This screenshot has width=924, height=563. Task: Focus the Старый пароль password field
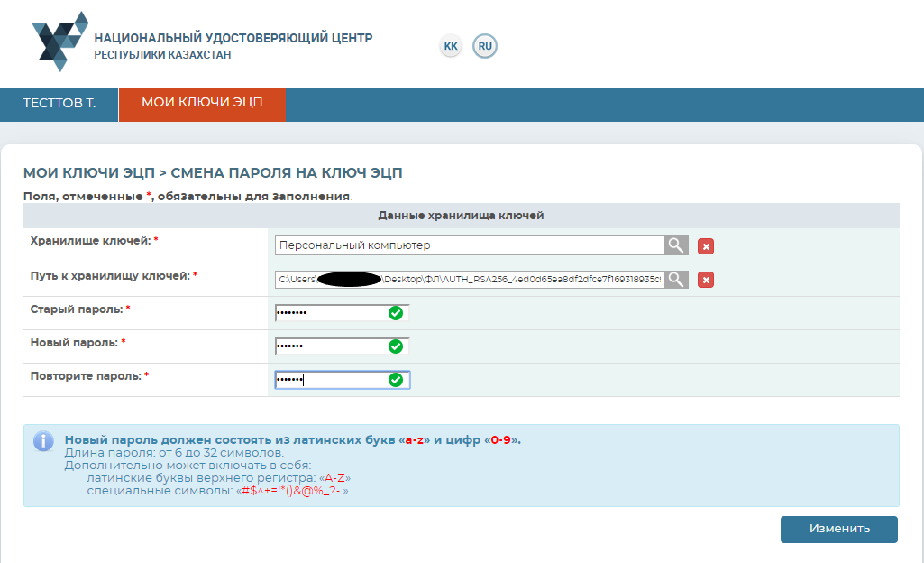click(329, 313)
